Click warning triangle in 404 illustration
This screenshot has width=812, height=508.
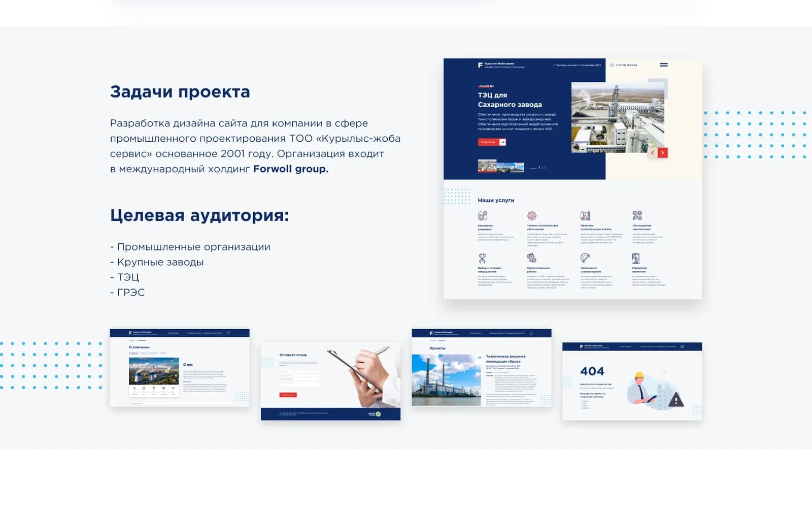click(676, 400)
